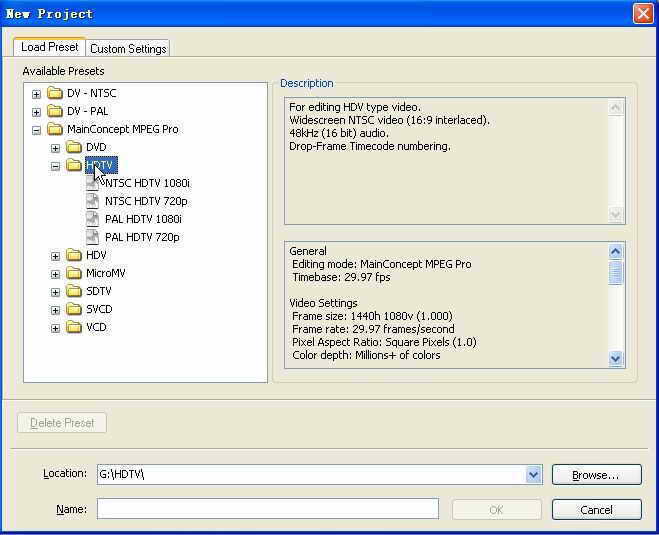This screenshot has height=535, width=659.
Task: Select the PAL HDTV 720p preset icon
Action: [x=93, y=237]
